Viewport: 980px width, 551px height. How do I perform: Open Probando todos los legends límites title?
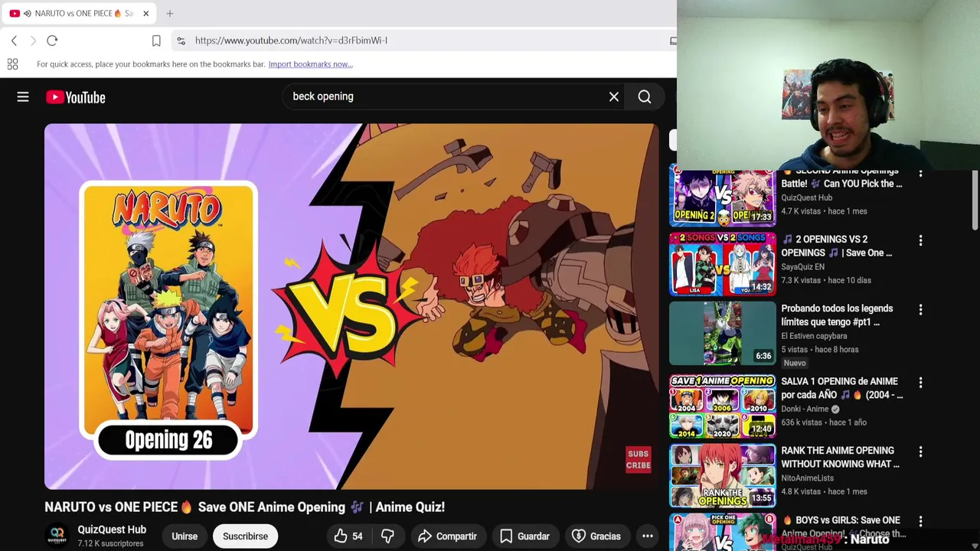pos(837,315)
